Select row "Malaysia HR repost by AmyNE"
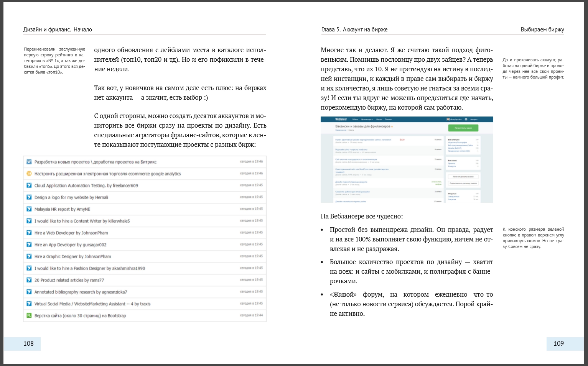Image resolution: width=588 pixels, height=366 pixels. (145, 209)
